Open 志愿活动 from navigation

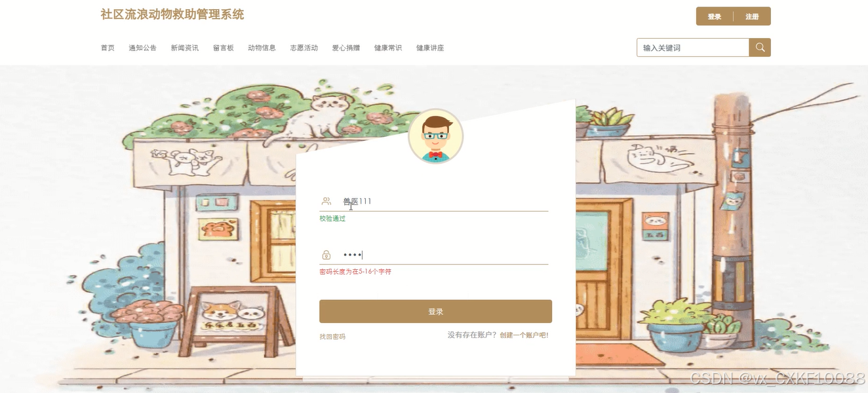tap(304, 48)
